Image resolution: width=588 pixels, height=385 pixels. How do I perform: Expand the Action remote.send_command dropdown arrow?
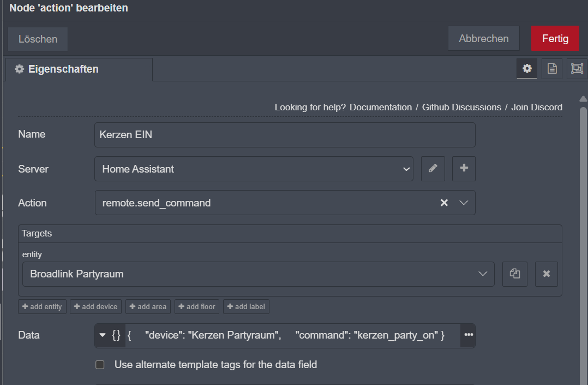click(x=464, y=203)
